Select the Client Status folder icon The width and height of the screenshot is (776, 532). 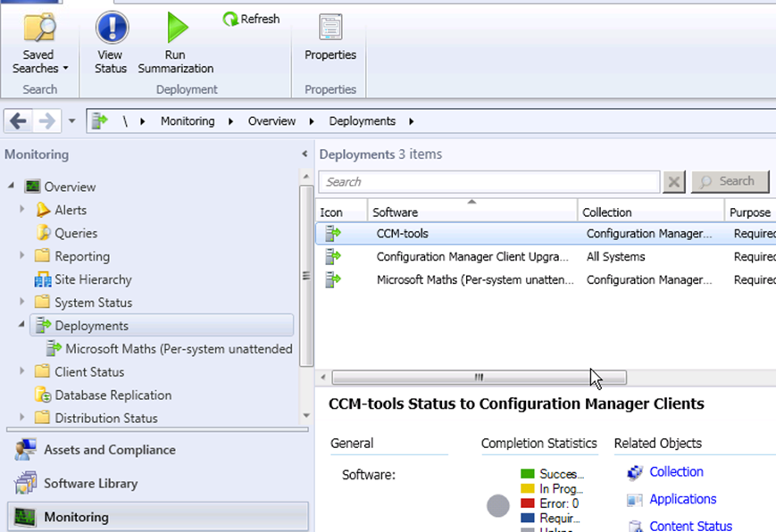coord(43,371)
